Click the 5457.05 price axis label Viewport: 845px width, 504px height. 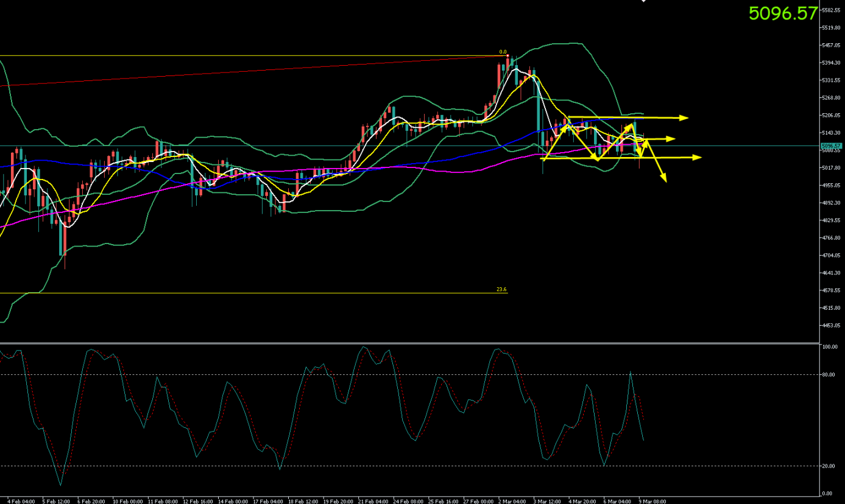pyautogui.click(x=832, y=46)
